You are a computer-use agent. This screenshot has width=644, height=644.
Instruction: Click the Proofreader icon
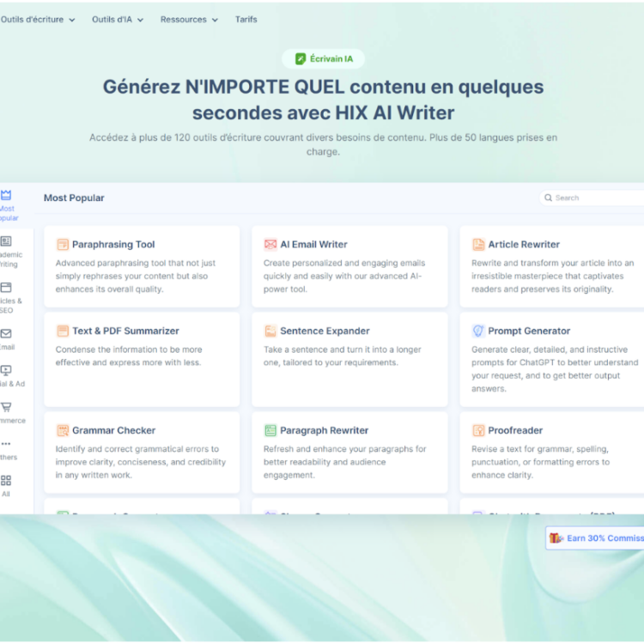[478, 430]
